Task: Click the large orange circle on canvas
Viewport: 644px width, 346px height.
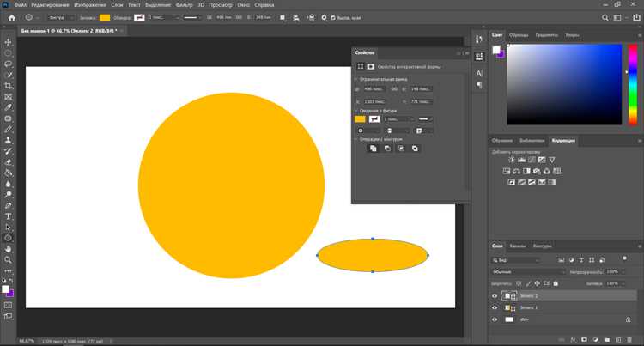Action: pos(231,185)
